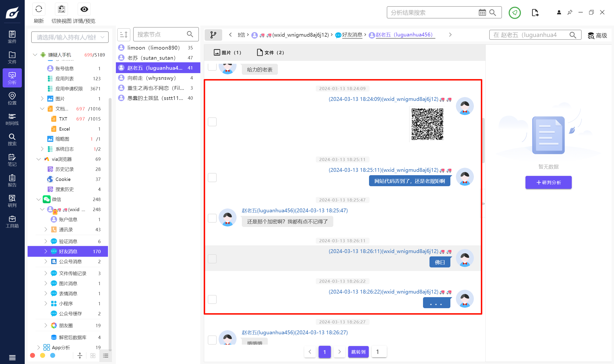The height and width of the screenshot is (364, 614).
Task: Switch to the 图片 (1) tab
Action: 227,52
